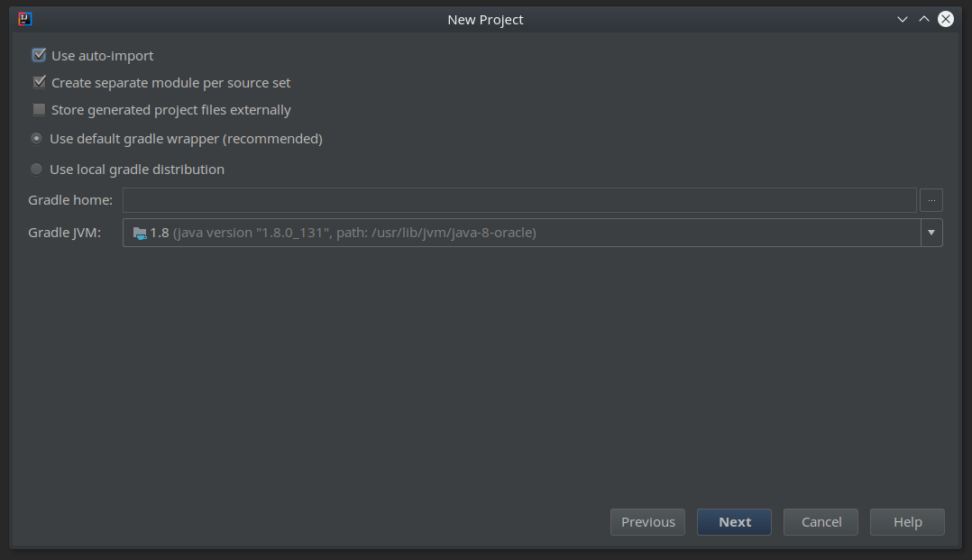Click the dropdown arrow on Gradle JVM

pos(931,232)
